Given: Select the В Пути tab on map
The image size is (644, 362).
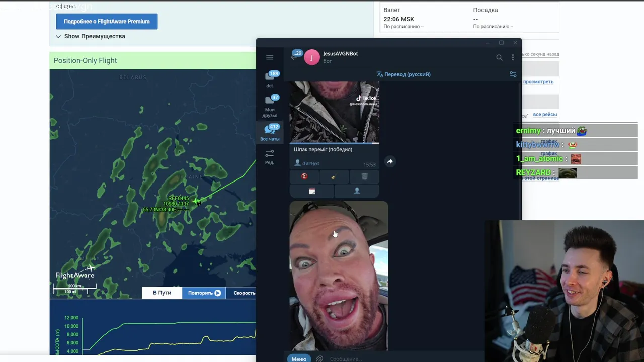Looking at the screenshot, I should tap(162, 293).
